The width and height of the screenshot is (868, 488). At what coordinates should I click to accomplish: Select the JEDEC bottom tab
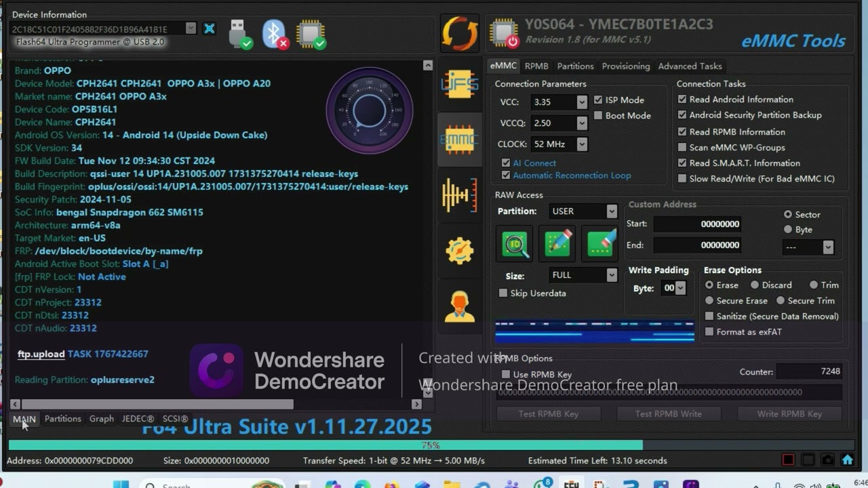tap(138, 419)
